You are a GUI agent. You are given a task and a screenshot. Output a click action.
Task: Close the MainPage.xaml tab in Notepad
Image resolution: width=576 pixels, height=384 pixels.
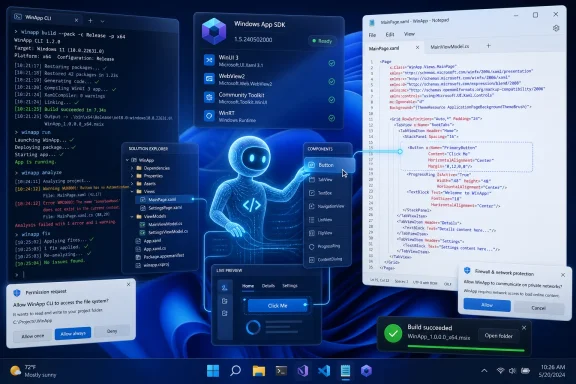(x=417, y=47)
